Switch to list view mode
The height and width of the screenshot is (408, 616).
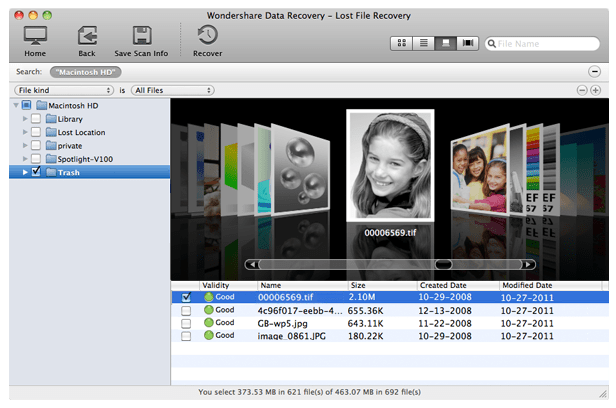point(422,44)
